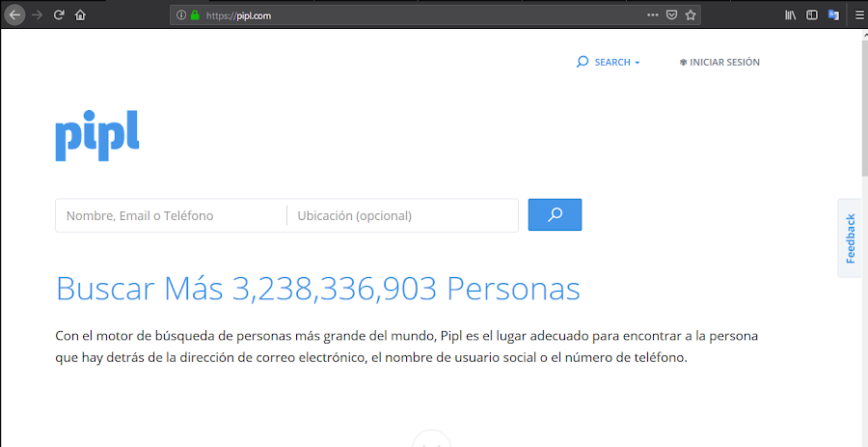868x447 pixels.
Task: Click the magnifier icon beside SEARCH
Action: tap(583, 62)
